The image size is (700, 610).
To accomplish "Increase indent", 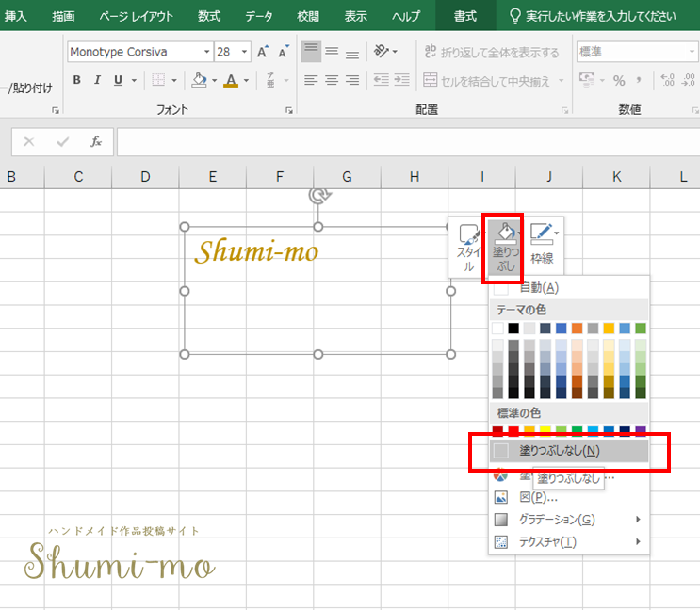I will point(401,80).
